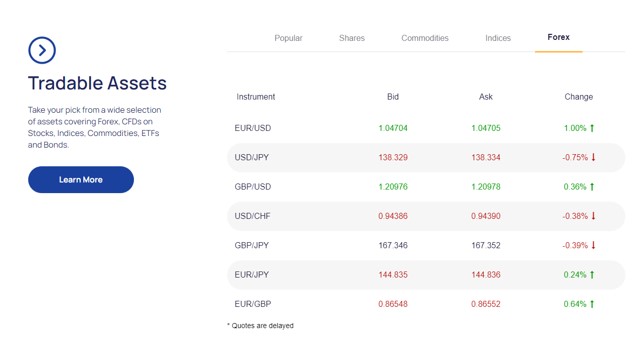This screenshot has height=360, width=638.
Task: Click the Change column header
Action: click(x=579, y=97)
